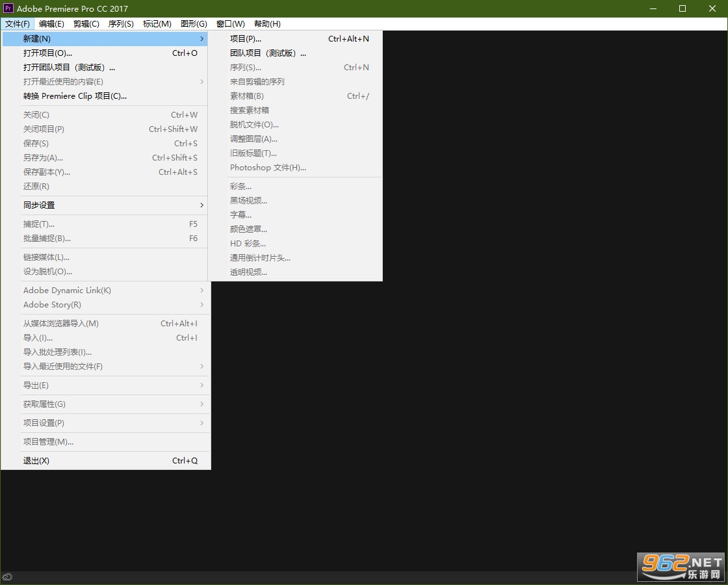The width and height of the screenshot is (728, 585).
Task: Choose 退出(X) to quit Premiere
Action: (x=105, y=461)
